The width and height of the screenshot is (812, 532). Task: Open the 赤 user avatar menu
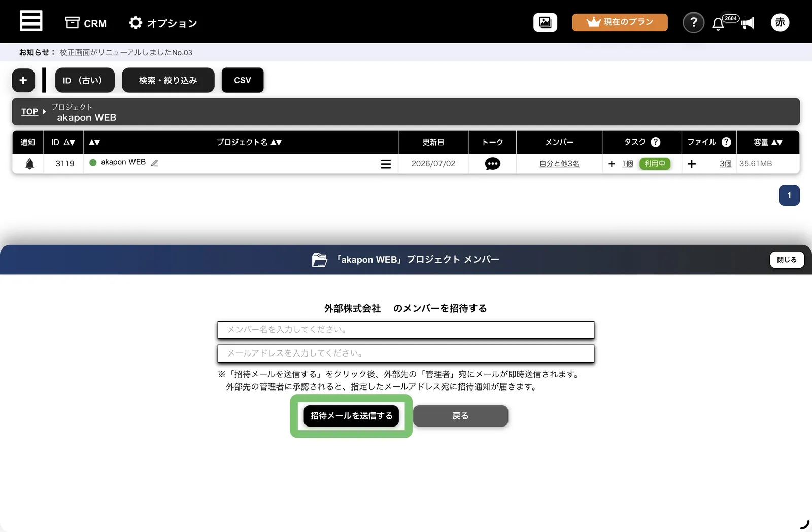pos(780,22)
